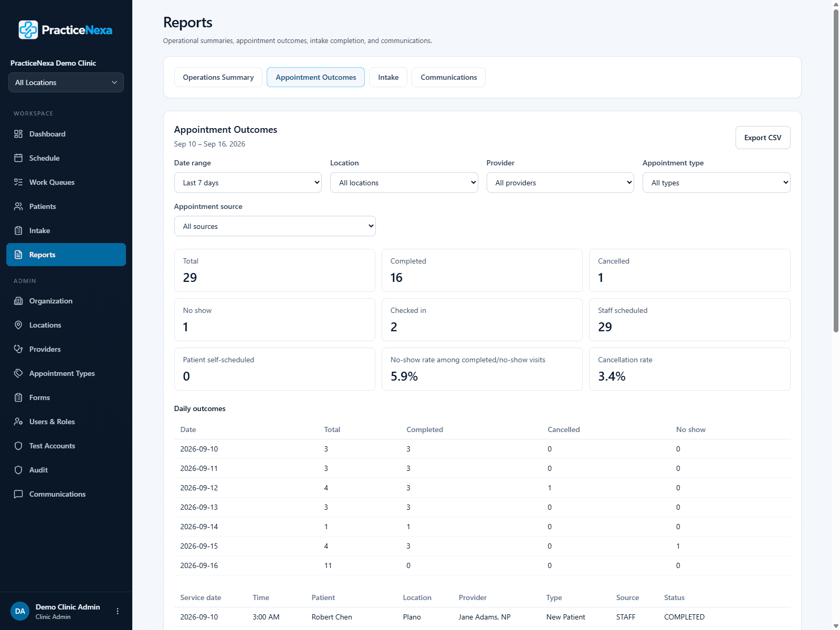The height and width of the screenshot is (630, 840).
Task: Open Locations via its map pin icon
Action: pyautogui.click(x=18, y=325)
